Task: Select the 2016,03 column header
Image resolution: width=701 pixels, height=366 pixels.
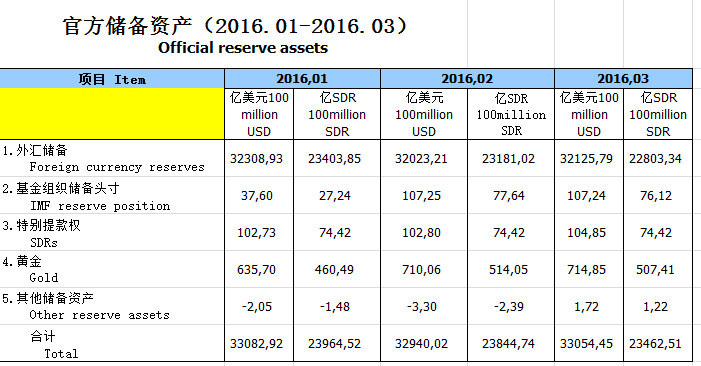Action: 623,79
